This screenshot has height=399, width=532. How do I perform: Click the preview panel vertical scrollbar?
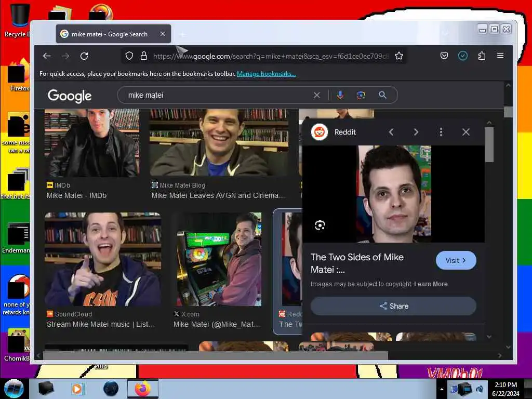489,145
